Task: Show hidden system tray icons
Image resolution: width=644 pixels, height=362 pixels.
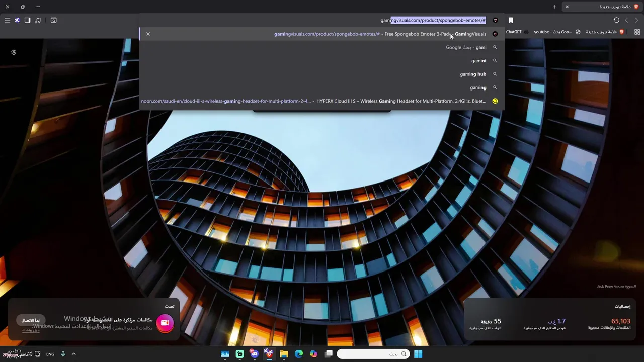Action: tap(73, 354)
